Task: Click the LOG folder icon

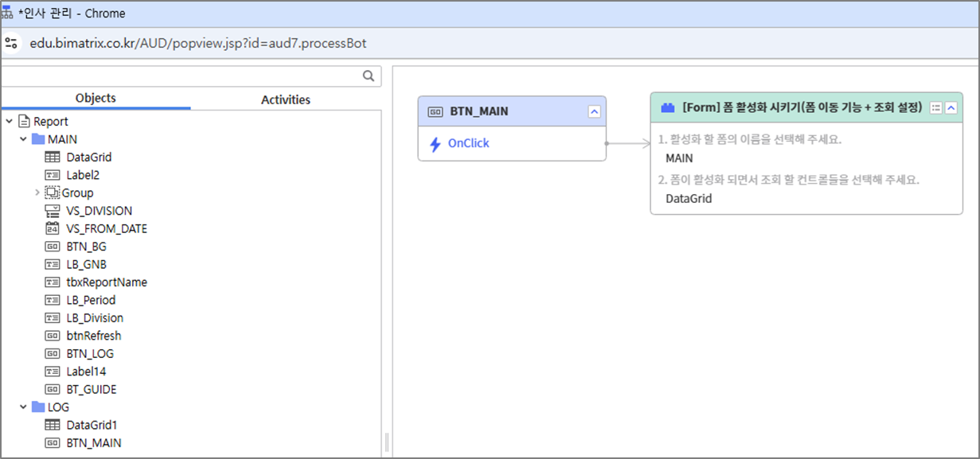Action: [38, 407]
